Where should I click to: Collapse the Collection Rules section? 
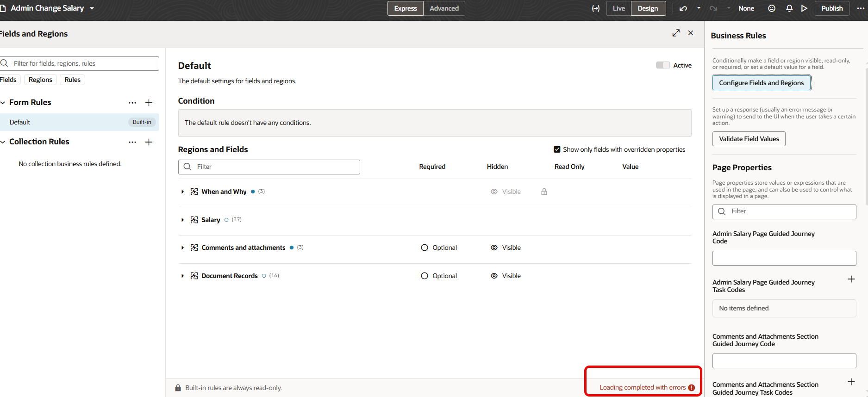(x=3, y=142)
